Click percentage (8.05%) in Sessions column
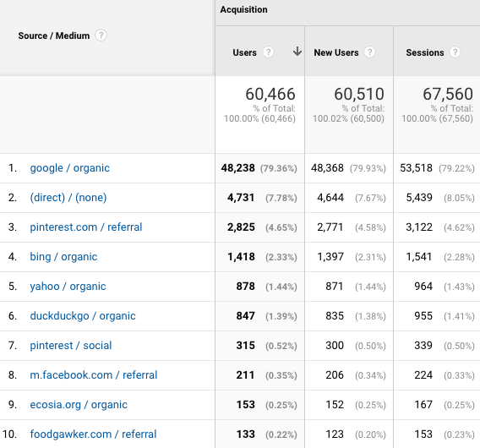The height and width of the screenshot is (448, 480). click(x=459, y=198)
